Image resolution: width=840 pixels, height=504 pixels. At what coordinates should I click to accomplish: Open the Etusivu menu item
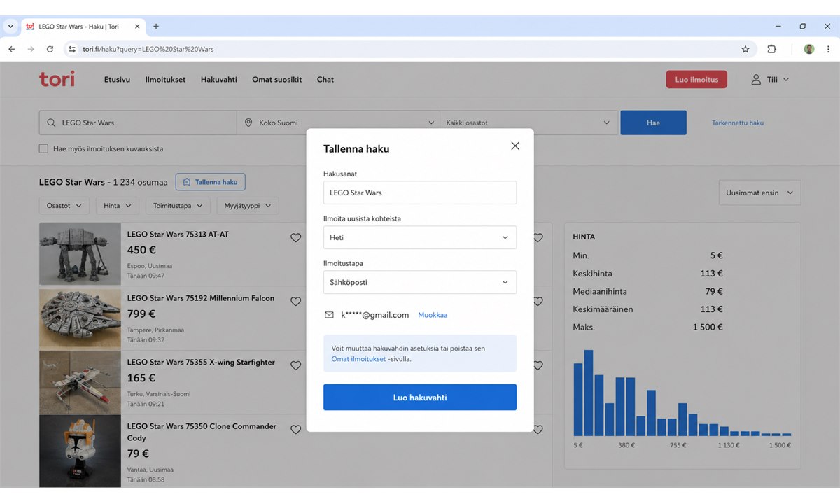coord(117,80)
